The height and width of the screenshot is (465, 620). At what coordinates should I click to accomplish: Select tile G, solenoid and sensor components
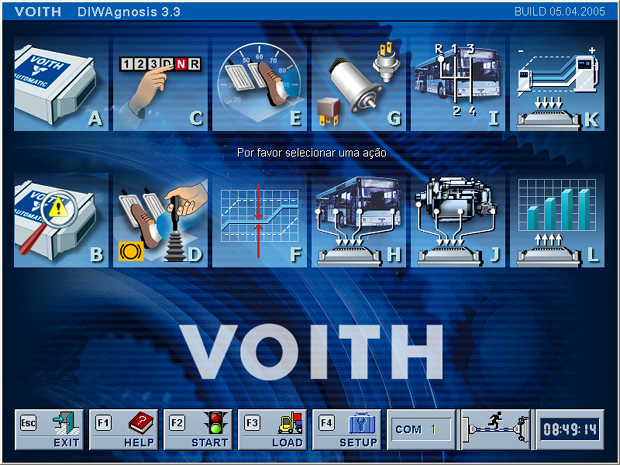point(359,84)
